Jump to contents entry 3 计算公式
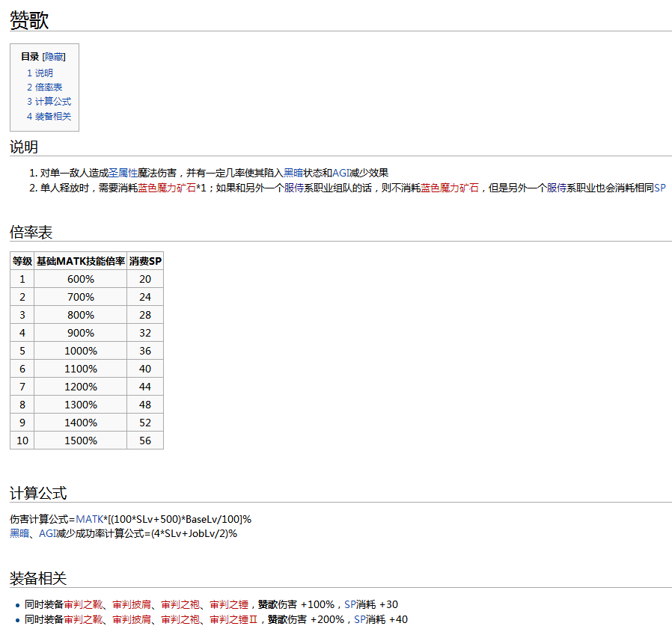Screen dimensions: 672x626 tap(49, 102)
